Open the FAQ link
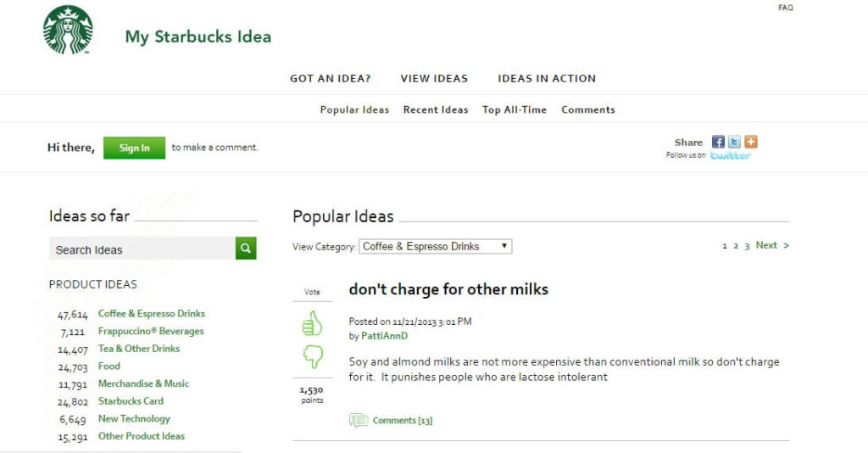Screen dimensions: 868x453 pyautogui.click(x=786, y=8)
